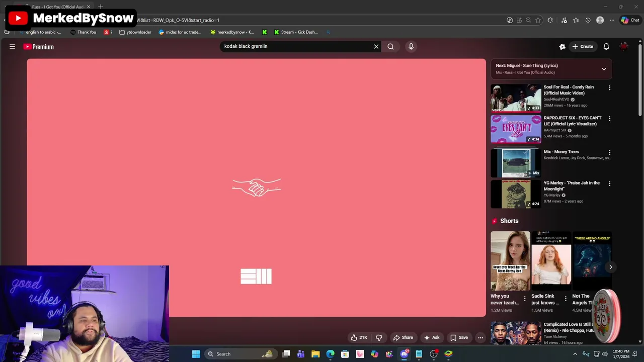The height and width of the screenshot is (362, 644).
Task: Open a new browser tab
Action: point(101,7)
